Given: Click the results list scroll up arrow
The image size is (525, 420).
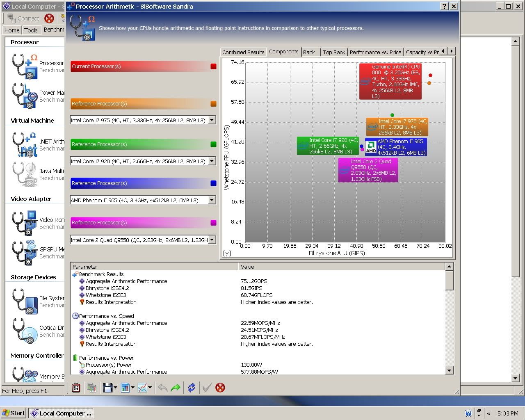Looking at the screenshot, I should tap(449, 267).
